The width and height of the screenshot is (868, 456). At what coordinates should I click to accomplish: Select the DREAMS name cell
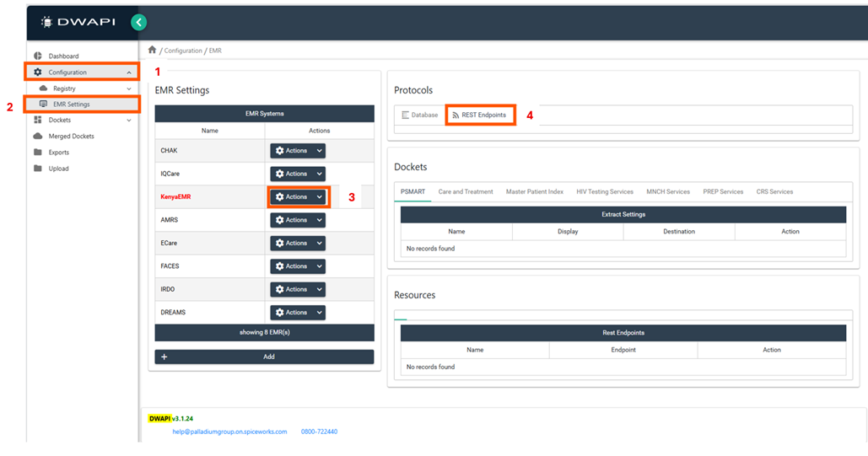tap(210, 312)
